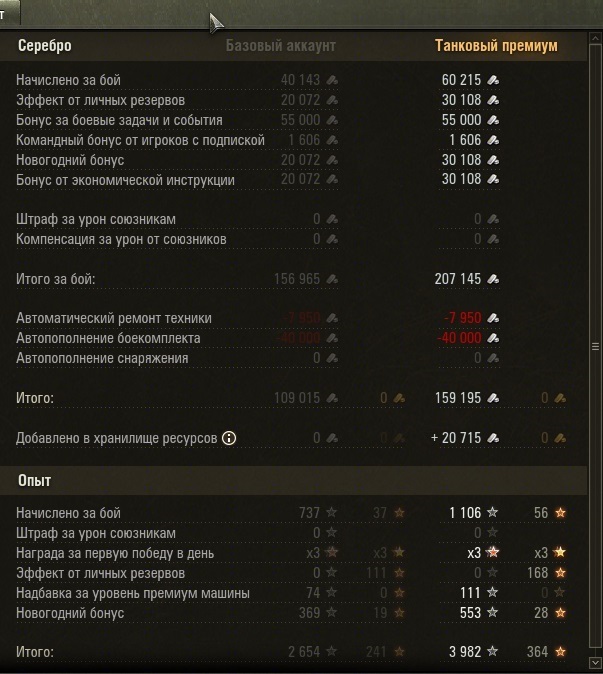603x674 pixels.
Task: Click the info icon beside resource storage row
Action: (229, 438)
